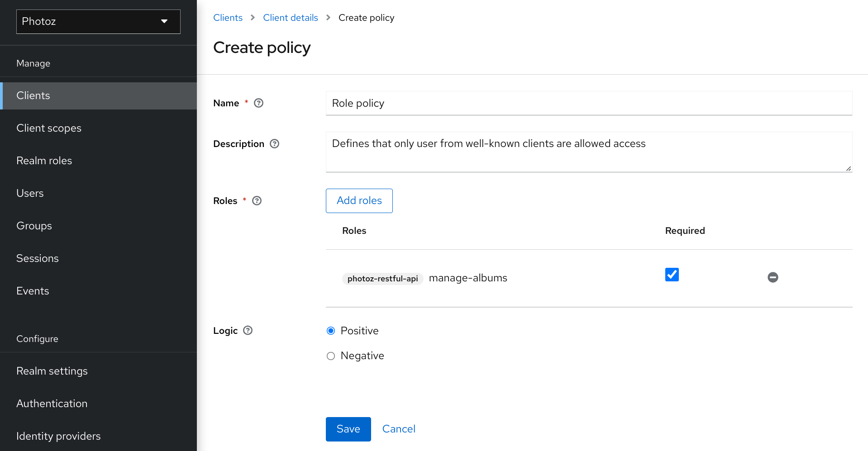This screenshot has width=868, height=451.
Task: Select the Positive logic option
Action: point(330,331)
